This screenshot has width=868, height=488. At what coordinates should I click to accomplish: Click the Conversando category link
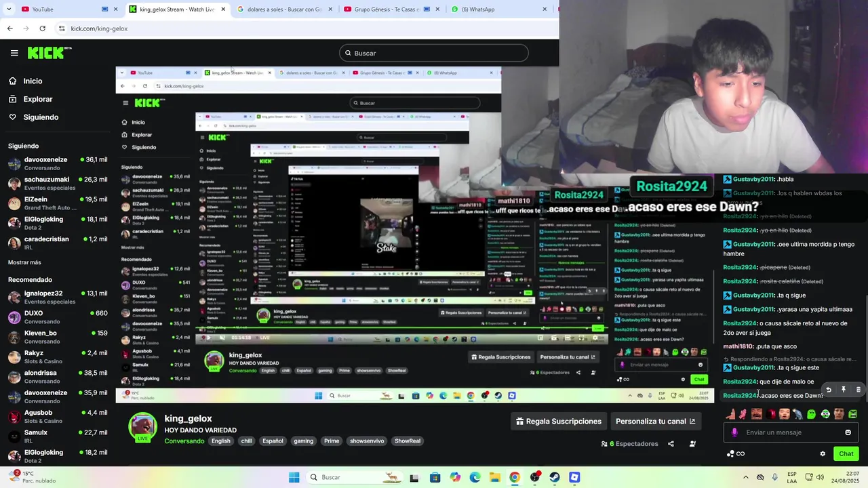[184, 441]
